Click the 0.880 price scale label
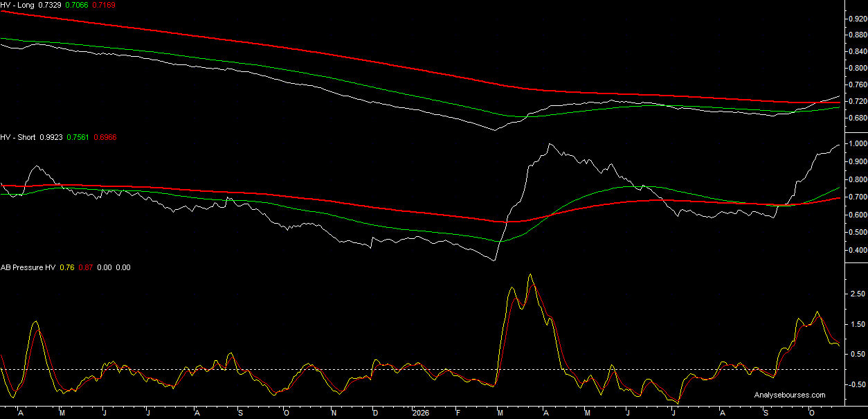Viewport: 868px width, 419px height. [x=858, y=35]
